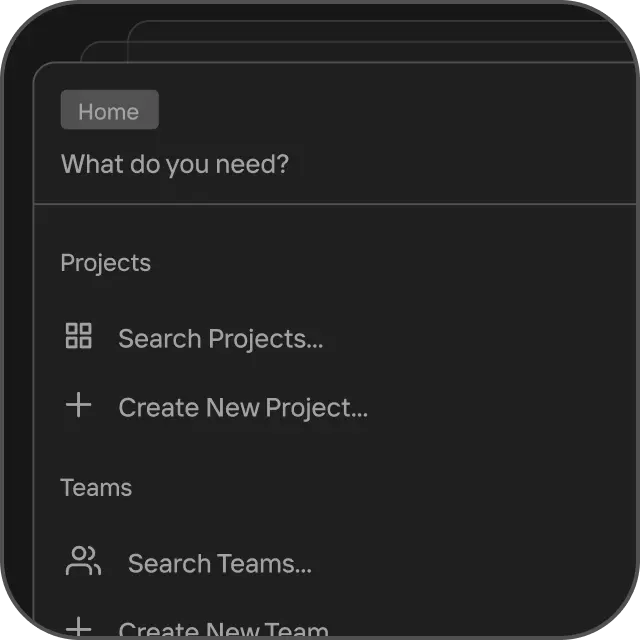Click the plus icon for Create New Project
Screen dimensions: 640x640
coord(78,405)
